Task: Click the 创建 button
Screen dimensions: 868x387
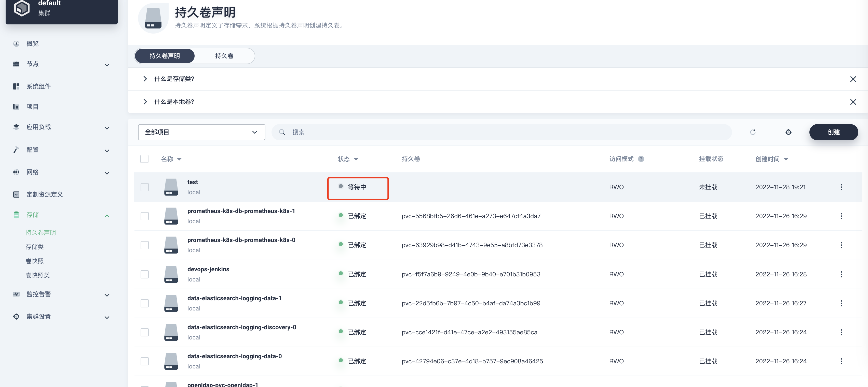Action: point(834,132)
